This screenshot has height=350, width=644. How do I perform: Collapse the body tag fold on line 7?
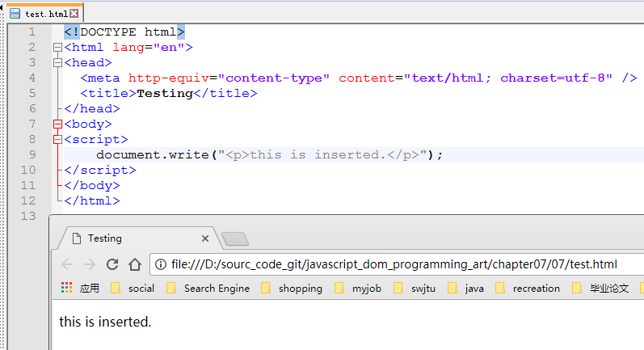tap(57, 124)
